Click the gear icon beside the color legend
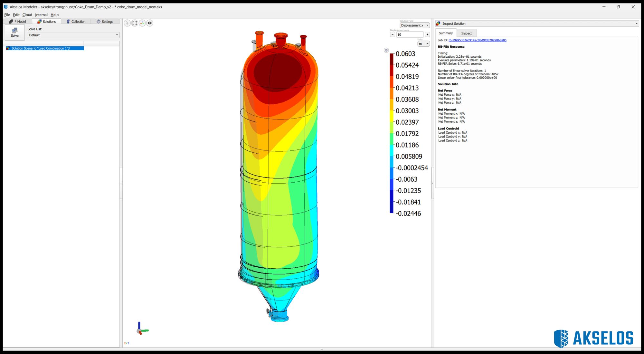This screenshot has width=644, height=354. click(x=385, y=50)
